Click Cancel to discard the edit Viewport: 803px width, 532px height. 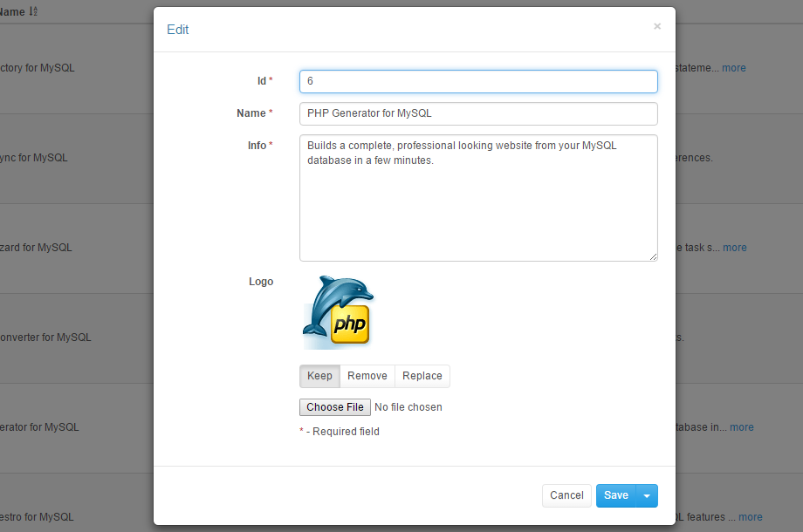[566, 495]
